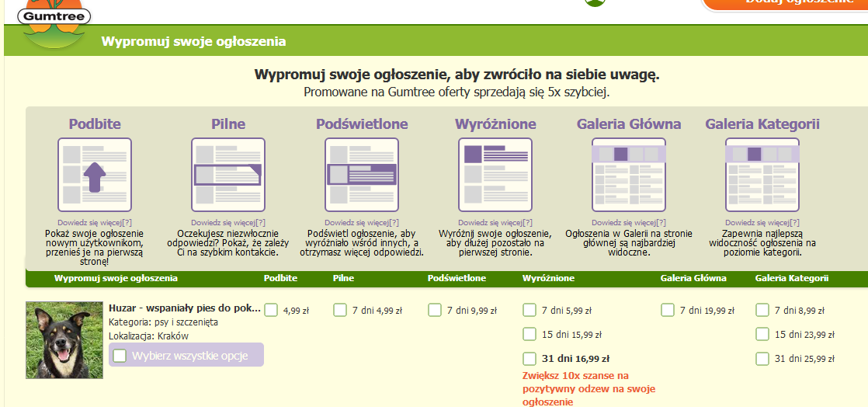Check the Podbite 4,99 zł checkbox

tap(271, 310)
